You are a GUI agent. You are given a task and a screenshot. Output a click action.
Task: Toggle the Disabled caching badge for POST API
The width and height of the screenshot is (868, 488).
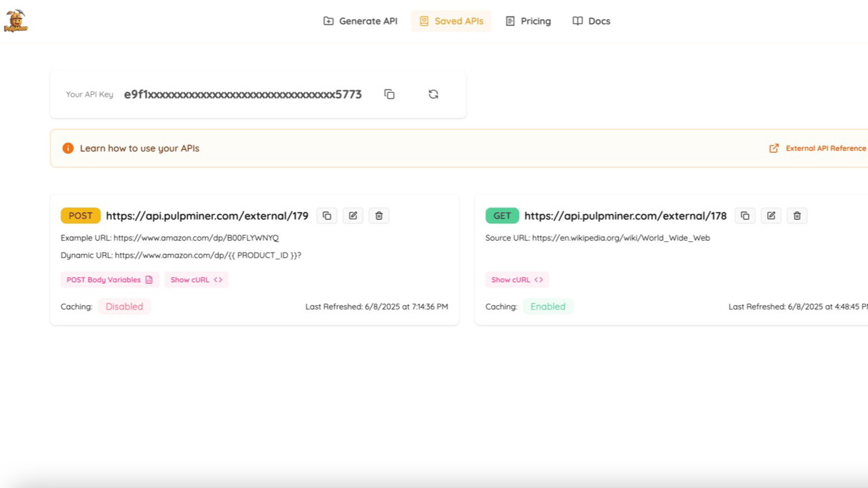[124, 306]
